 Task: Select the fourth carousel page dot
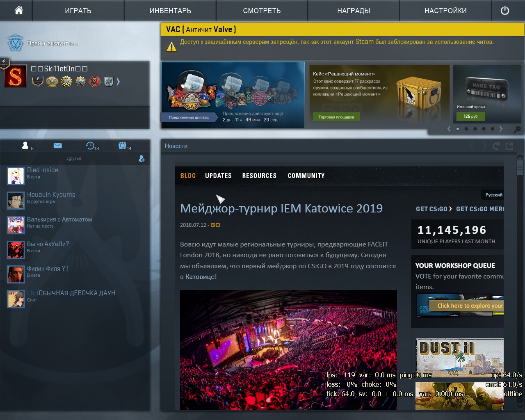click(484, 129)
